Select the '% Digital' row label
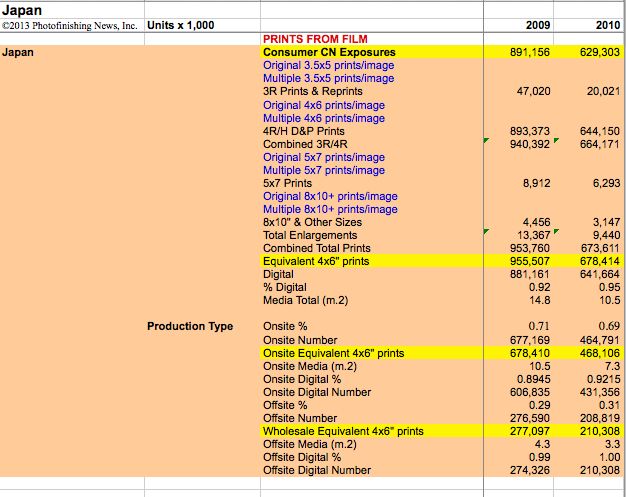626x497 pixels. click(285, 287)
